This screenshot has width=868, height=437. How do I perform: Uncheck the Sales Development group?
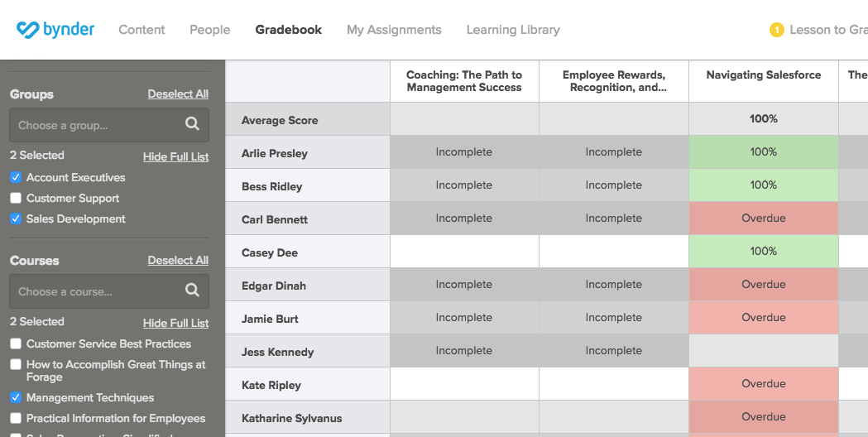[16, 218]
